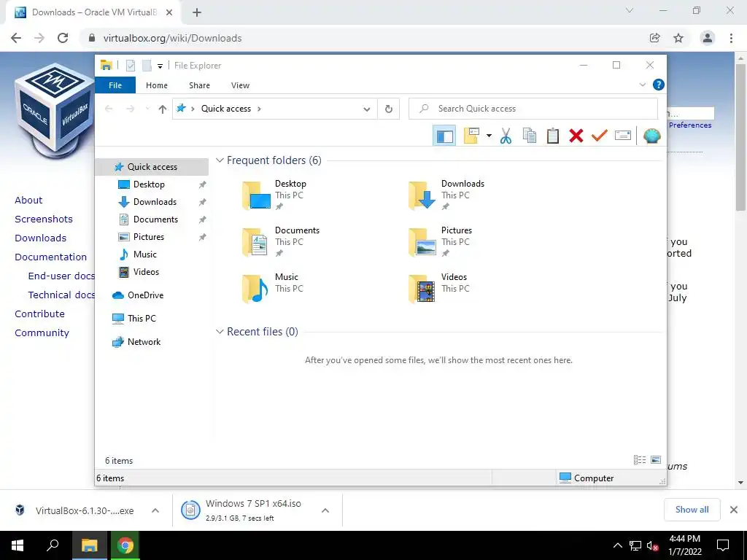
Task: Click the teal shell icon in toolbar
Action: coord(651,136)
